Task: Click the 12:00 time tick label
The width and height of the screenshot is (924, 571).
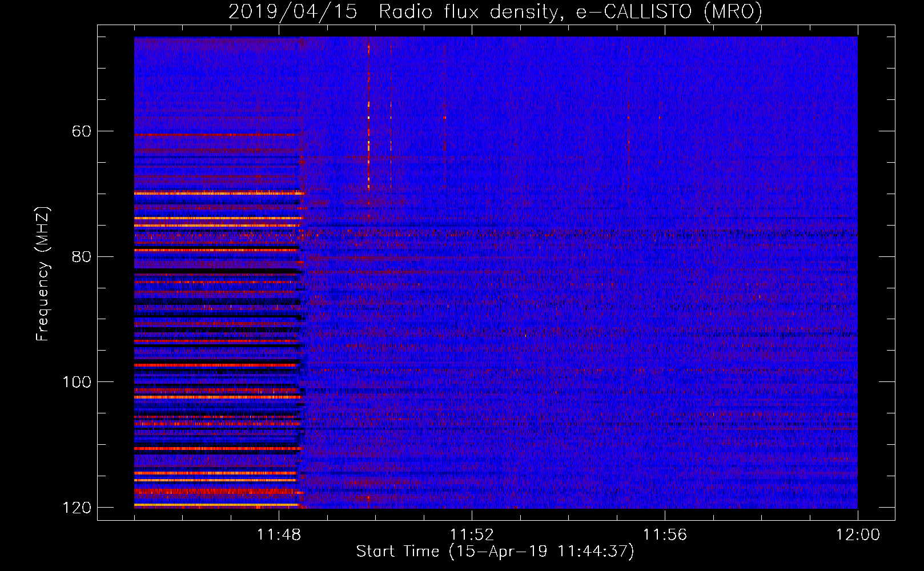Action: (x=858, y=535)
